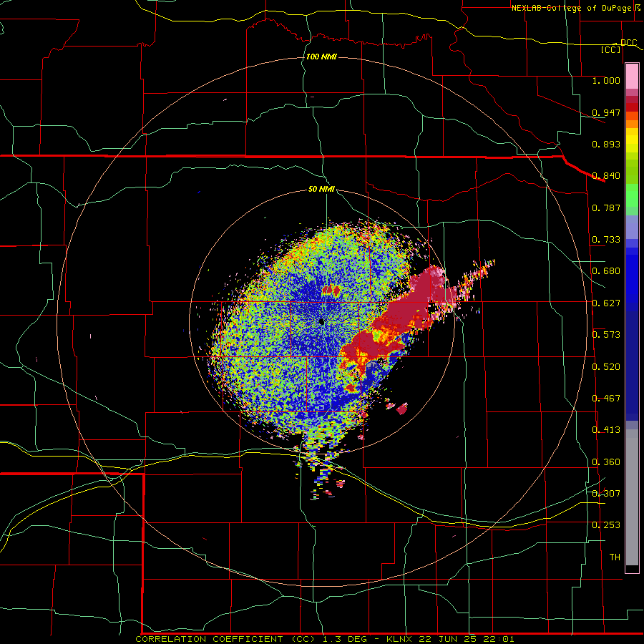Click the 22 JUN 25 22:01 timestamp

click(x=467, y=639)
